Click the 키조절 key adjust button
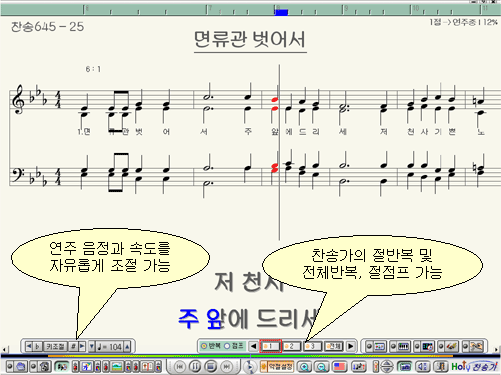Viewport: 501px width, 375px height. coord(55,347)
